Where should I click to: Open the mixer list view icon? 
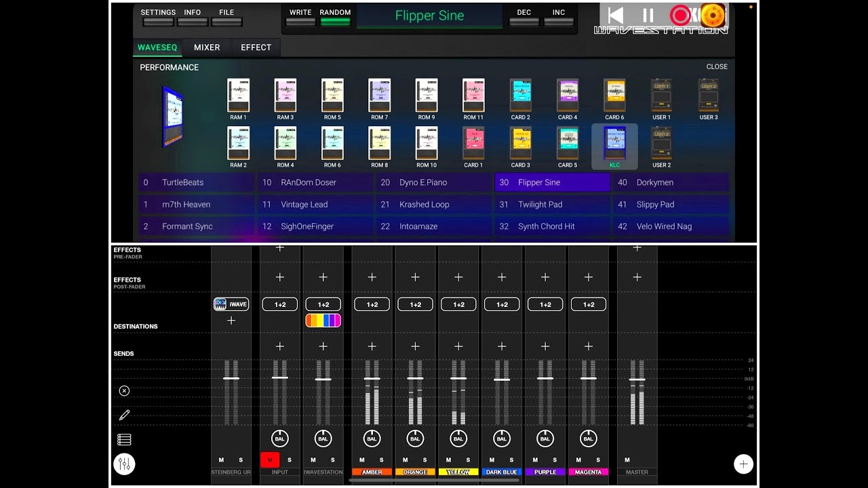(x=124, y=439)
